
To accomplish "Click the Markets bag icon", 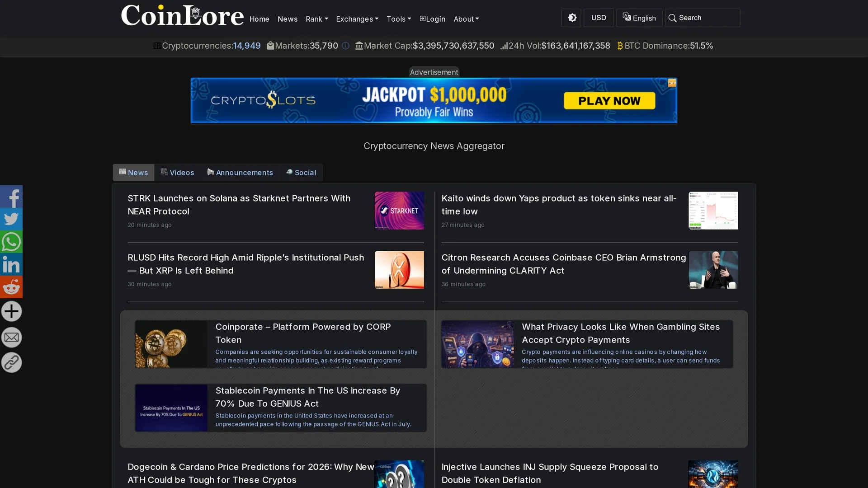I will 270,46.
